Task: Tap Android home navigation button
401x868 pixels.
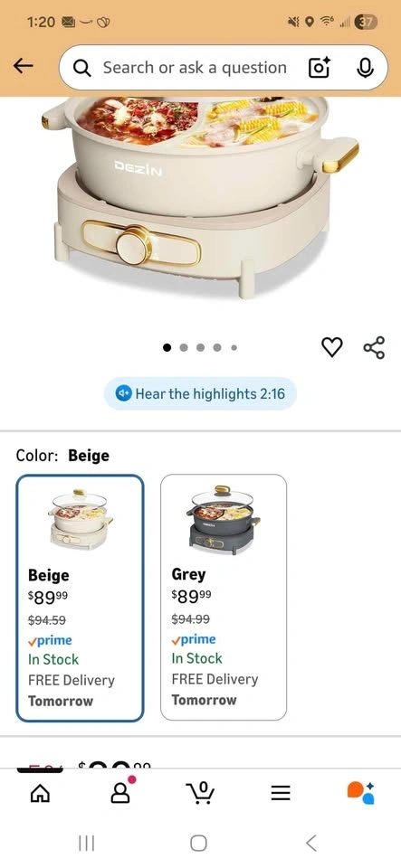Action: pyautogui.click(x=199, y=843)
